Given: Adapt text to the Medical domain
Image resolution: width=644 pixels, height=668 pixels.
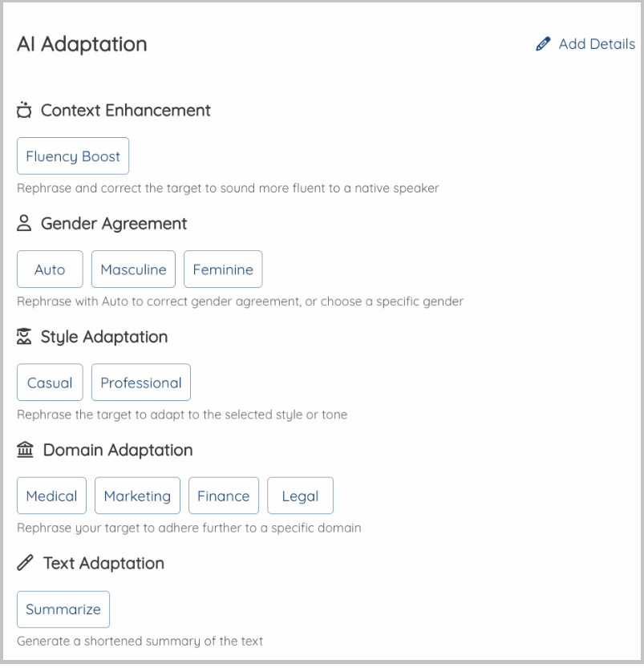Looking at the screenshot, I should pos(51,496).
